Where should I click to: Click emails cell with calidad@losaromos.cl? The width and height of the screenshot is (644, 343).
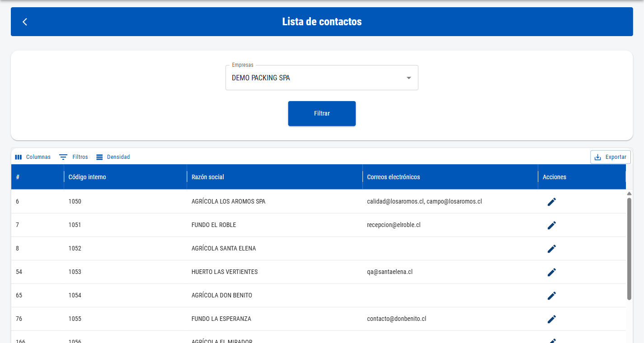pyautogui.click(x=450, y=202)
